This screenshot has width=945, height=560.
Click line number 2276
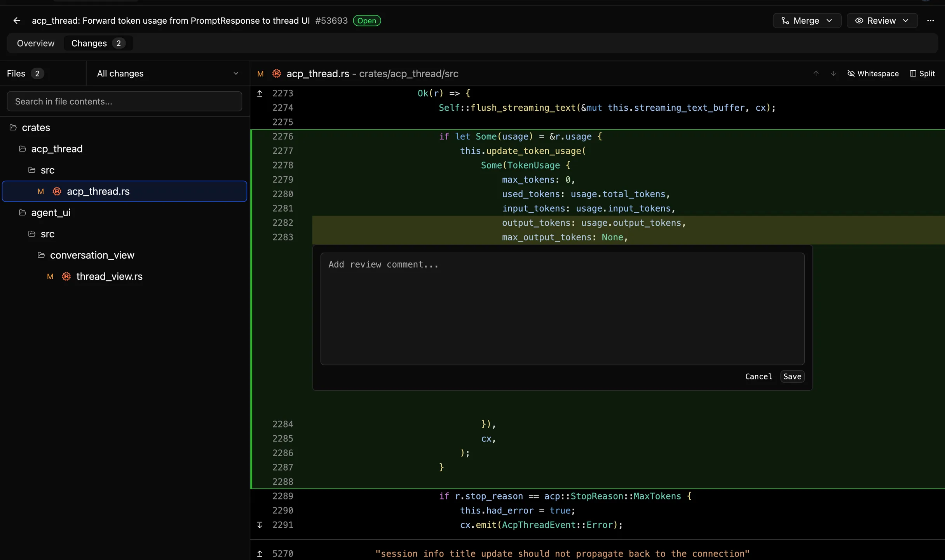[283, 136]
